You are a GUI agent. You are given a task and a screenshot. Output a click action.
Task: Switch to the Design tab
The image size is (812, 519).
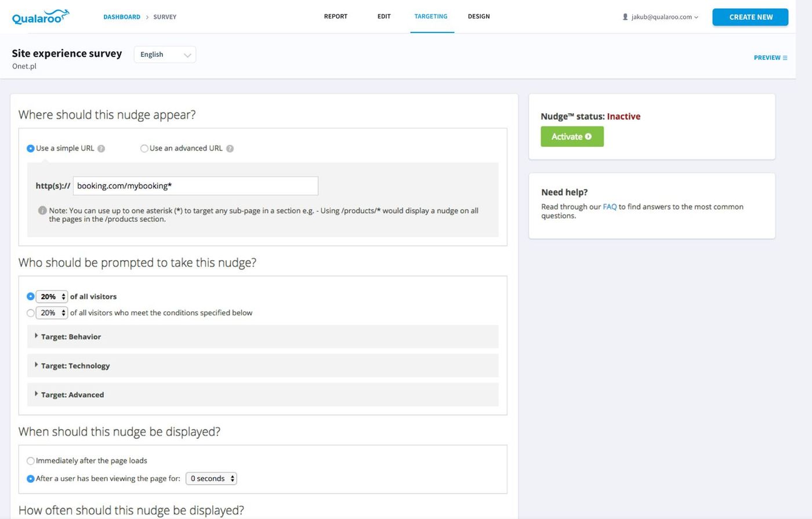(478, 16)
